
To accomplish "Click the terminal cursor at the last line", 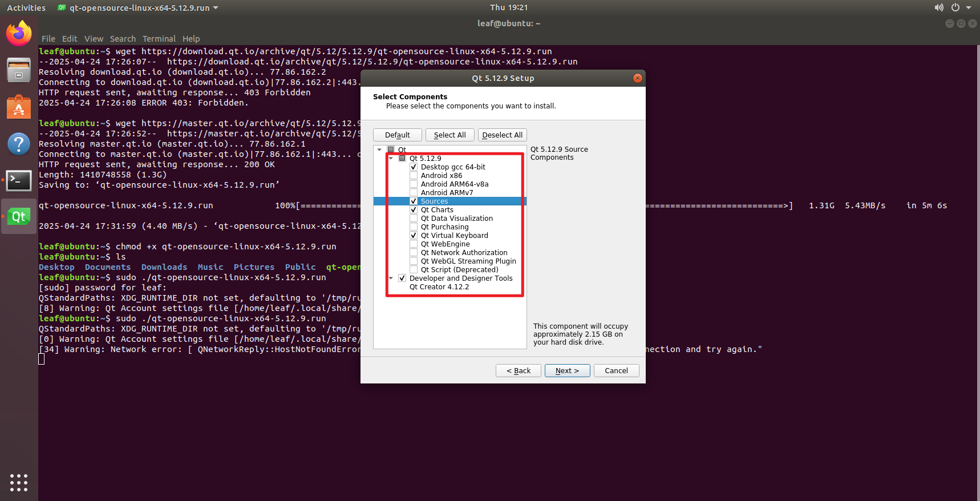I will 41,359.
